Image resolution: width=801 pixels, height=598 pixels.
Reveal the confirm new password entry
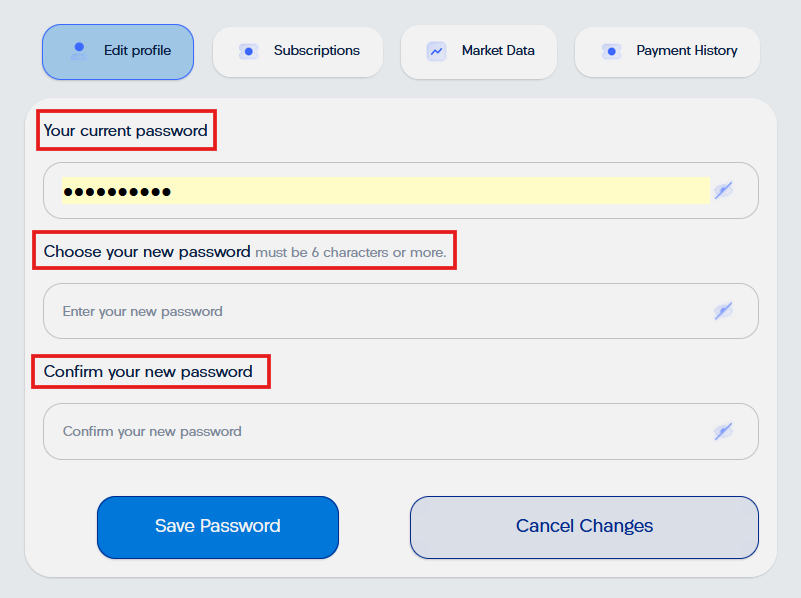pos(723,432)
